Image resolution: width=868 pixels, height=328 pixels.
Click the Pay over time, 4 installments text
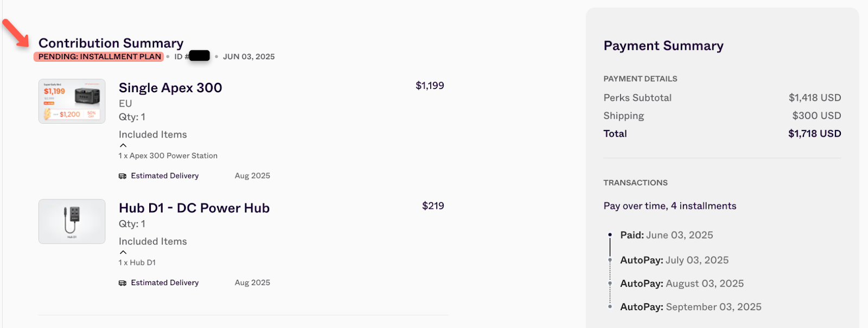[670, 206]
